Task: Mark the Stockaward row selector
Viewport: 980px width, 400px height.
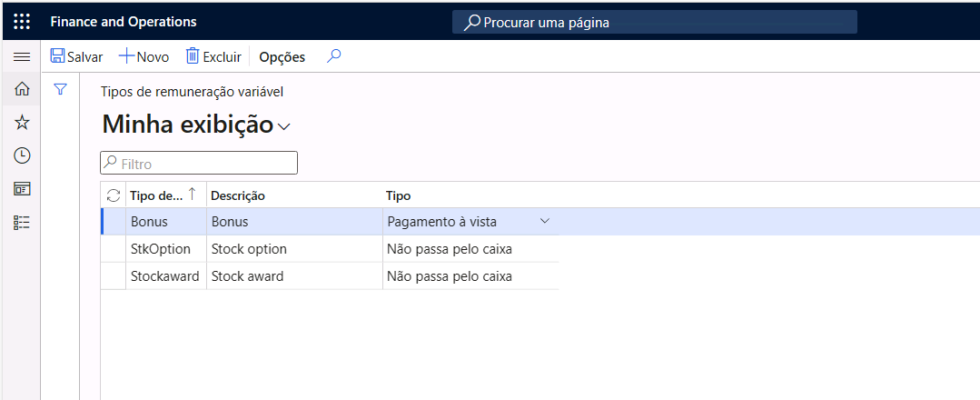Action: [x=114, y=276]
